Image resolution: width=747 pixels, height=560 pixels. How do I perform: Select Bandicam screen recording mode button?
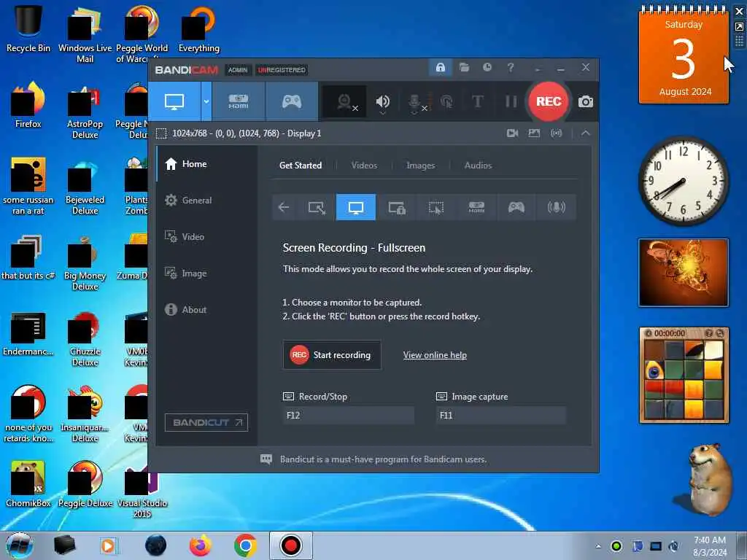[174, 101]
